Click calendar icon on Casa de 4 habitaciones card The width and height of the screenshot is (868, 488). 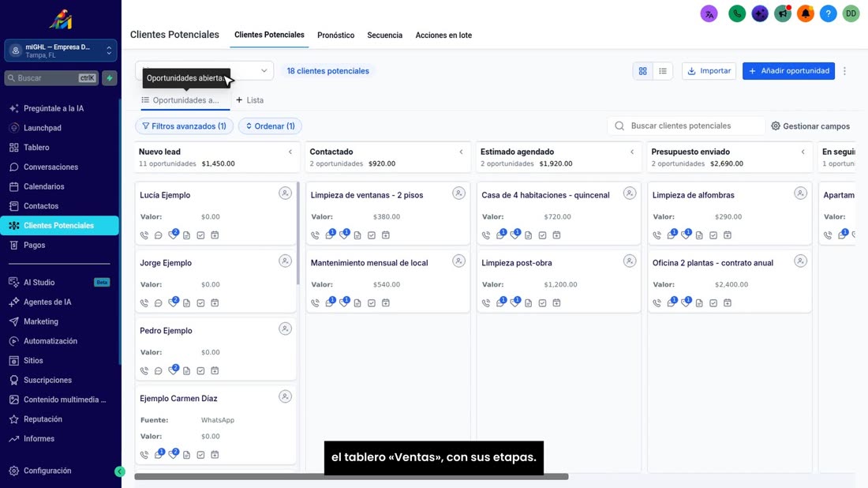[x=556, y=235]
